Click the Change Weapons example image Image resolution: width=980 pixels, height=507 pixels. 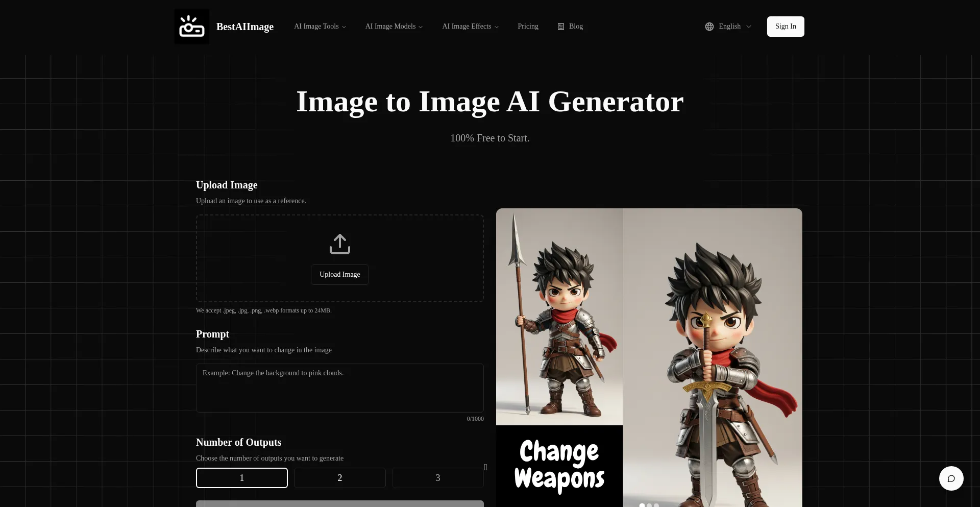[x=649, y=357]
